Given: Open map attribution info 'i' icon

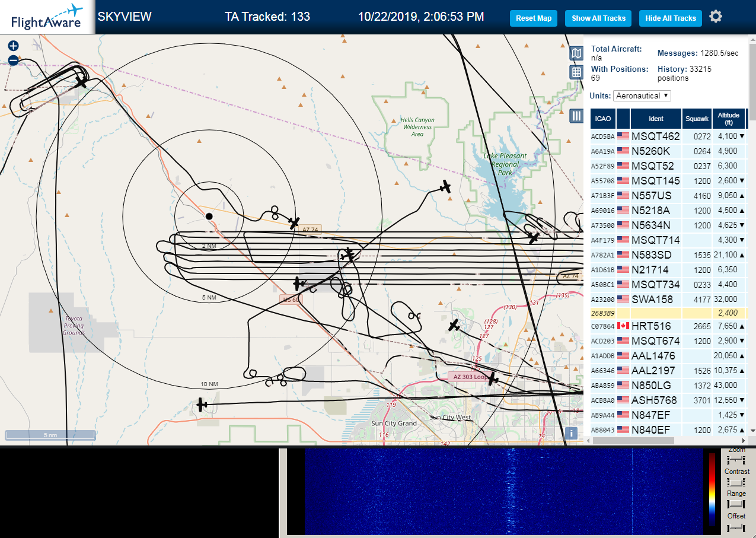Looking at the screenshot, I should [571, 433].
